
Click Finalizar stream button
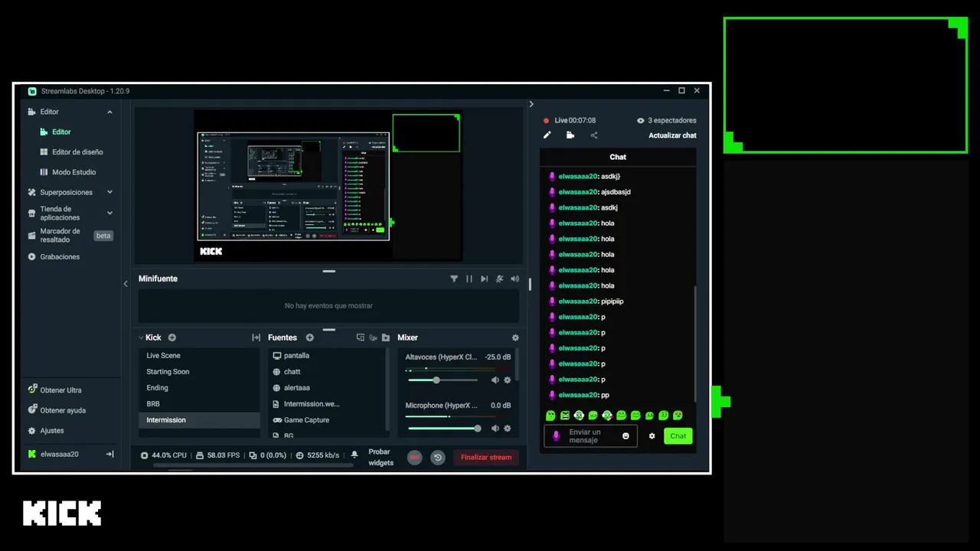tap(486, 458)
